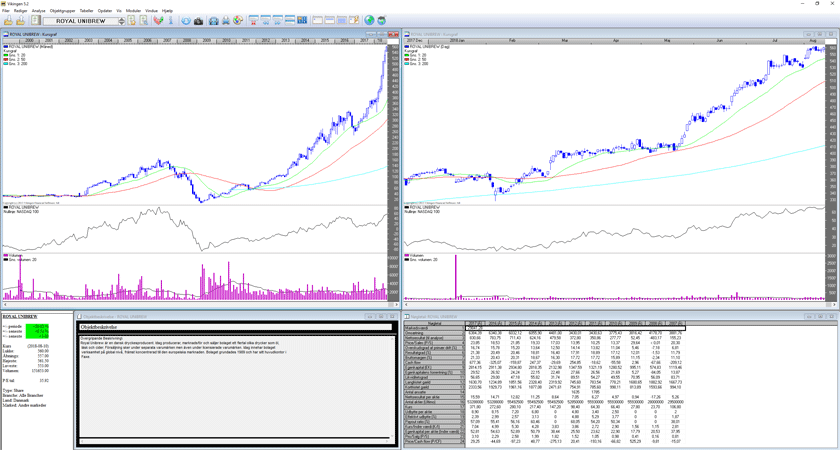Select the Kortfristet gæld row label
The image size is (840, 450).
[434, 386]
